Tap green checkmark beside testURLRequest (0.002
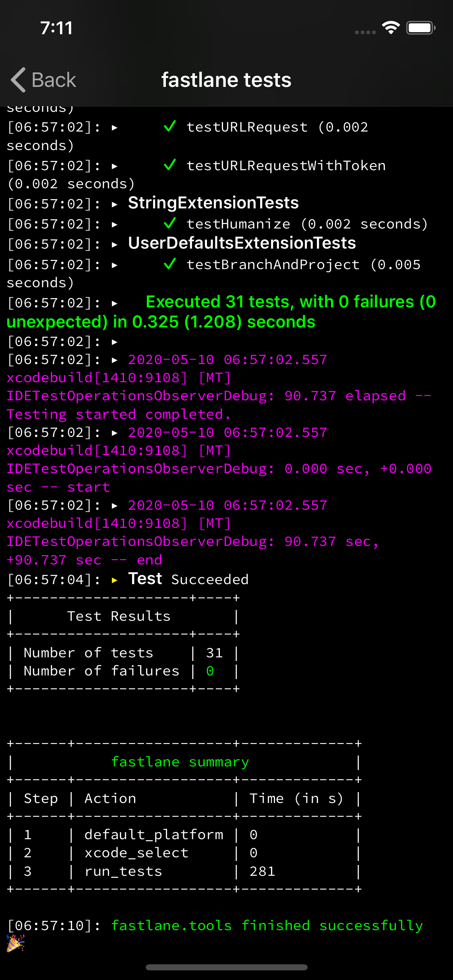 click(170, 126)
